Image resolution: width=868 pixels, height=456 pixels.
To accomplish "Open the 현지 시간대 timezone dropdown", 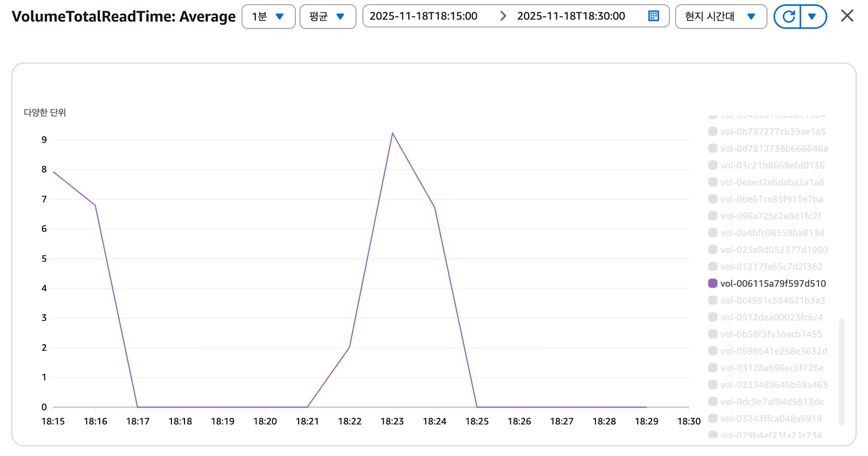I will click(721, 17).
